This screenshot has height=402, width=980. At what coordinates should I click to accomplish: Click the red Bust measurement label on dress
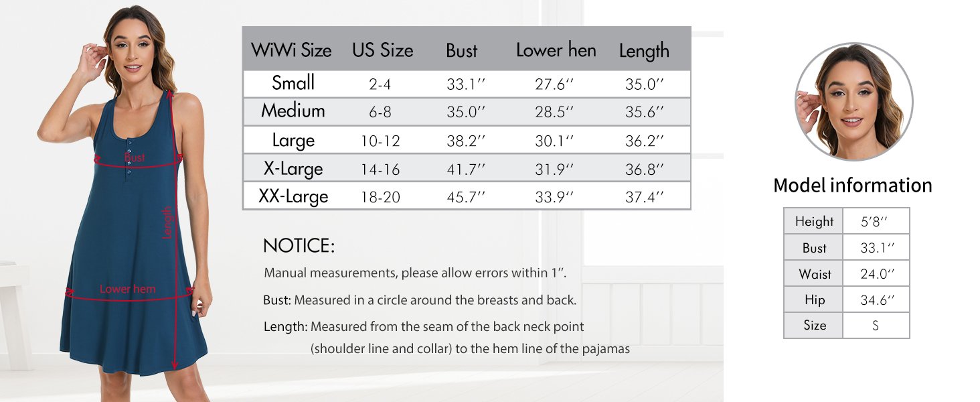(135, 157)
